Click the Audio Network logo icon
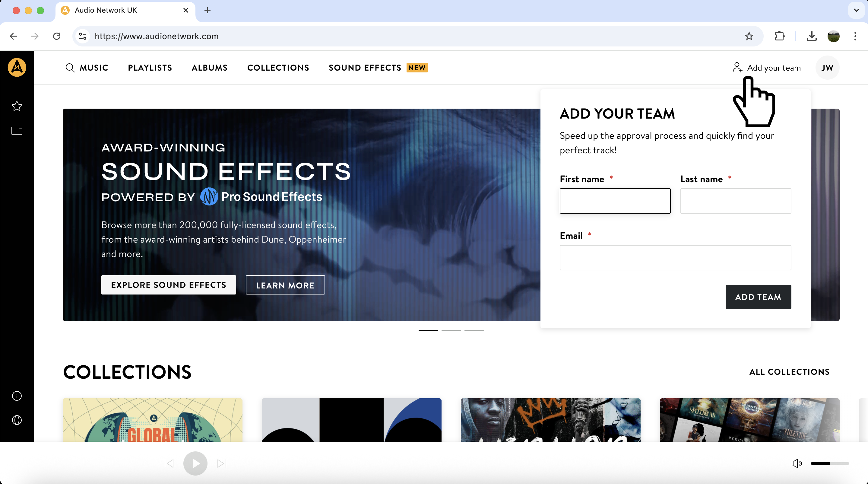Image resolution: width=868 pixels, height=484 pixels. 17,67
